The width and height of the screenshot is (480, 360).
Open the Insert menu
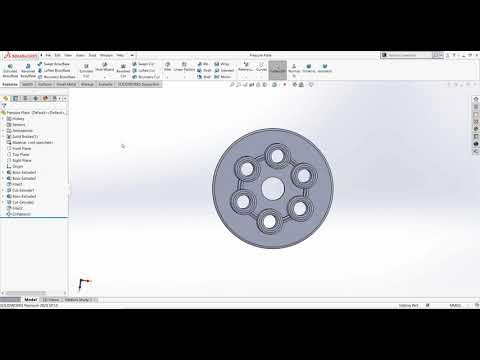(x=80, y=55)
